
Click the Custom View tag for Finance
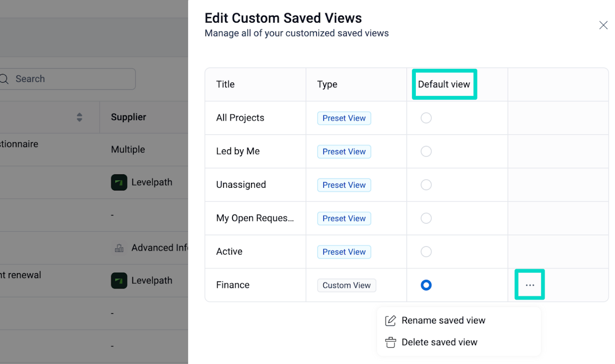346,285
